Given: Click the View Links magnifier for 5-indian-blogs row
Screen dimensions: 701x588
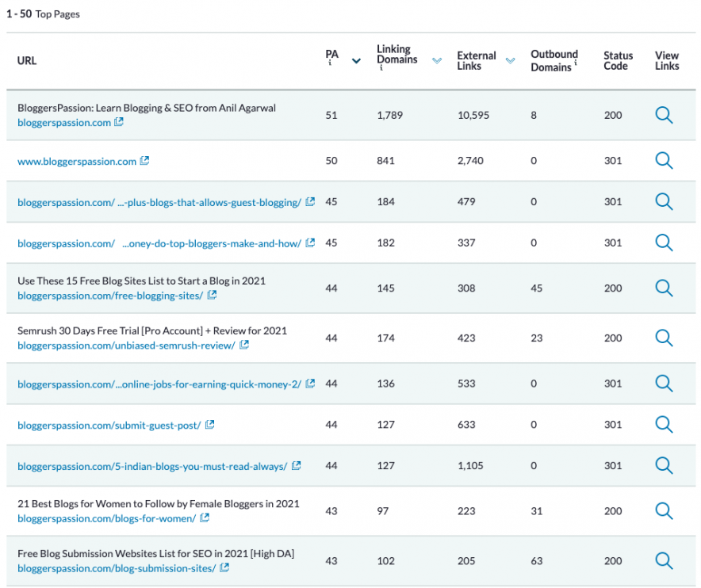Looking at the screenshot, I should point(664,466).
